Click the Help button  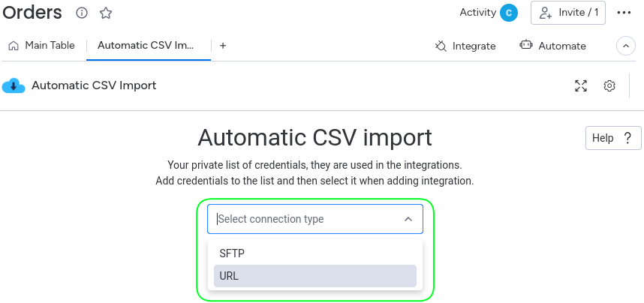[x=613, y=138]
